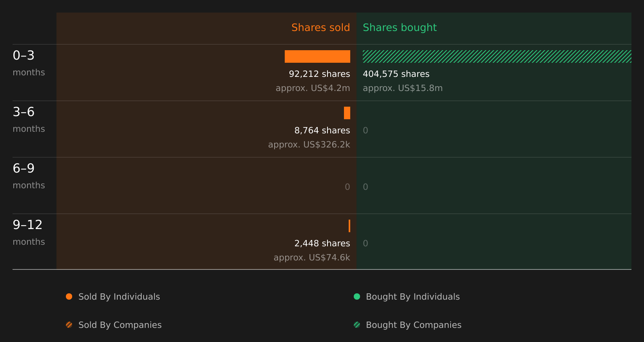Click the Bought By Companies striped legend icon
The image size is (644, 342).
click(357, 325)
